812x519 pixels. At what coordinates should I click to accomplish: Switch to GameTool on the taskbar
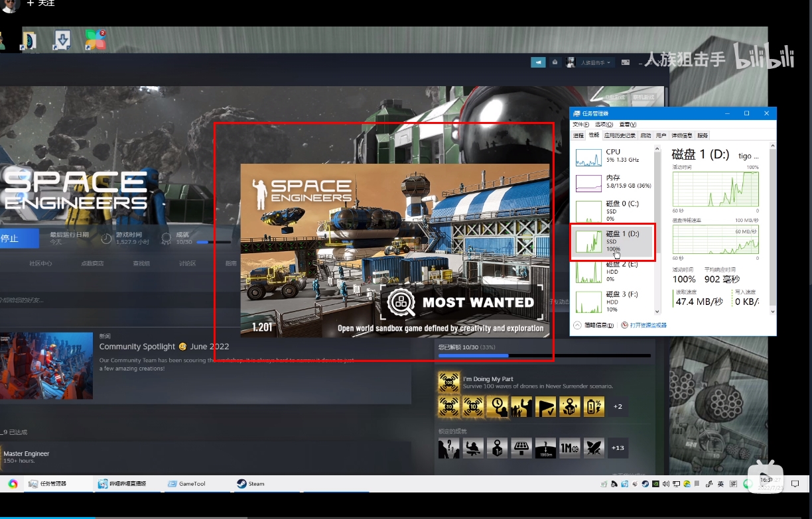[x=198, y=484]
